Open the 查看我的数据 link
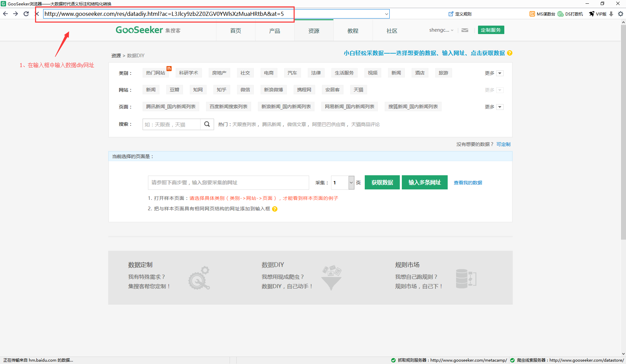The image size is (626, 364). (x=468, y=183)
